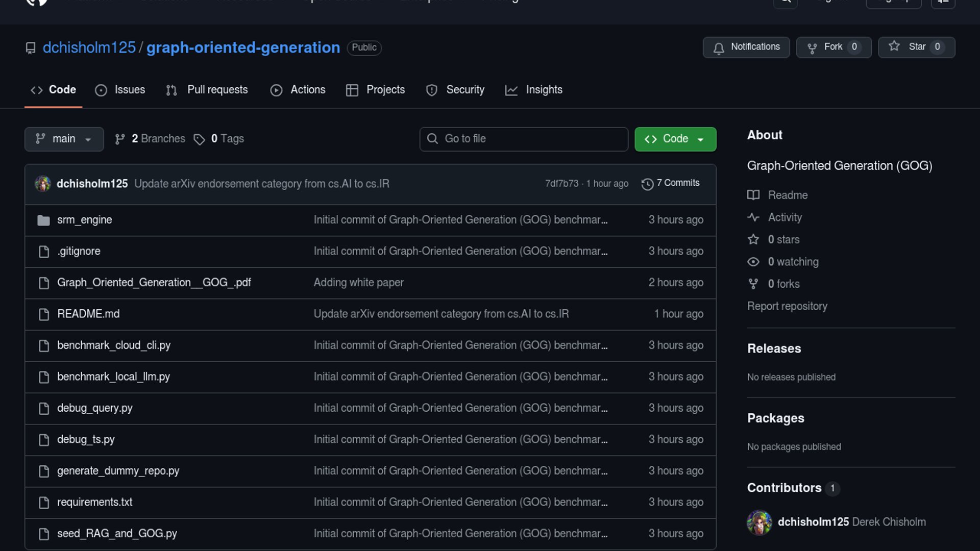Viewport: 980px width, 551px height.
Task: Expand the green Code dropdown
Action: pos(675,139)
